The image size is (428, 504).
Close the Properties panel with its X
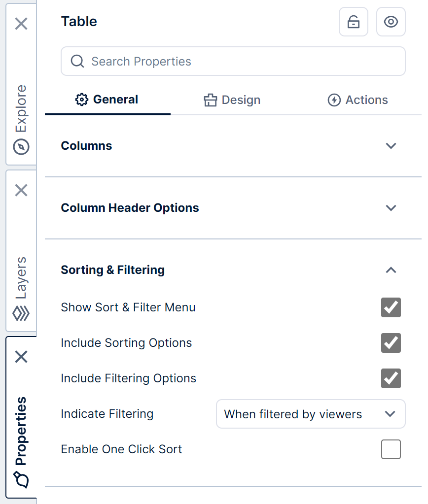point(21,357)
